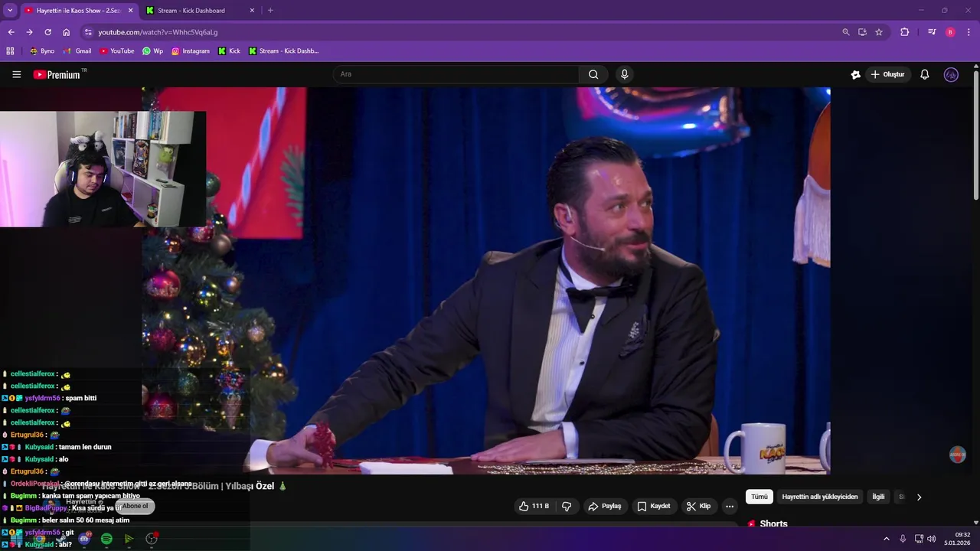Open the Kick bookmark
The image size is (980, 551).
[x=229, y=51]
